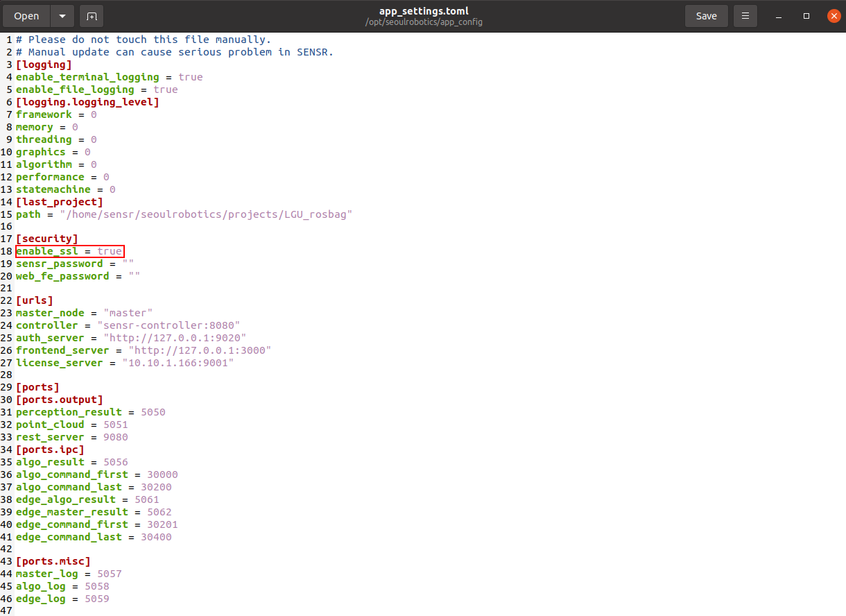Image resolution: width=846 pixels, height=616 pixels.
Task: Open the hamburger menu
Action: [x=745, y=15]
